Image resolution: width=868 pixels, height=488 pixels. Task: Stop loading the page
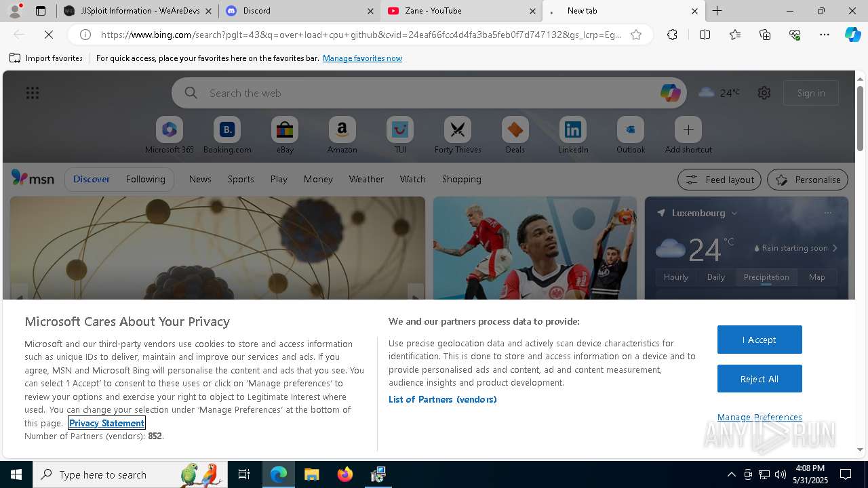coord(47,35)
